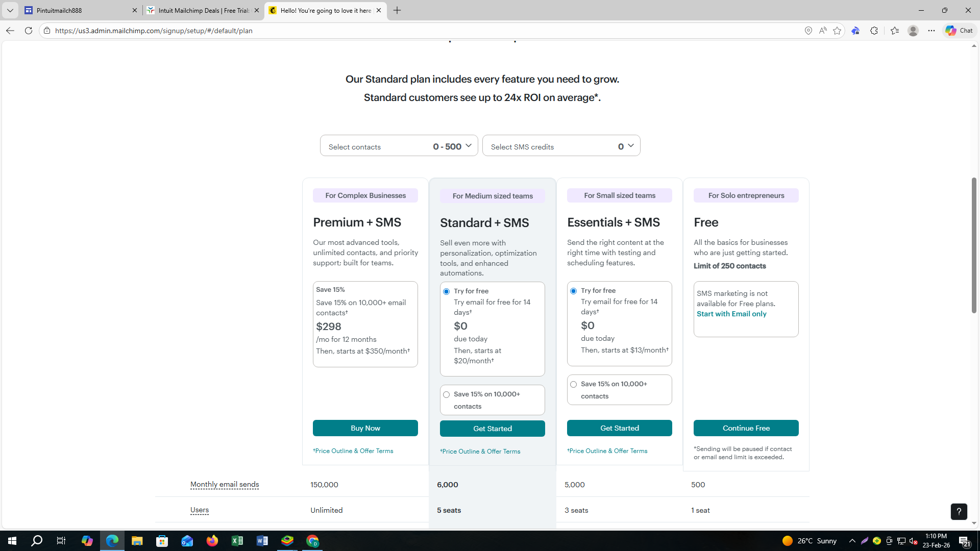Image resolution: width=980 pixels, height=551 pixels.
Task: Open the muted volume tray icon
Action: (x=914, y=541)
